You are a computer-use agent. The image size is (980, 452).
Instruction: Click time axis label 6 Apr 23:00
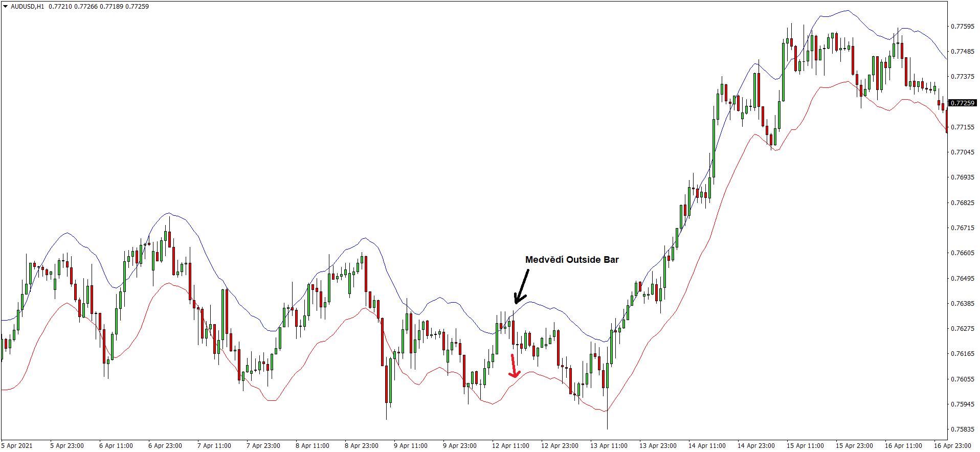pyautogui.click(x=165, y=445)
